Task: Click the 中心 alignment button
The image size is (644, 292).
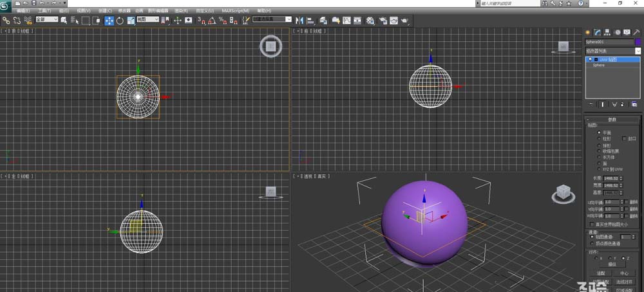Action: [624, 273]
